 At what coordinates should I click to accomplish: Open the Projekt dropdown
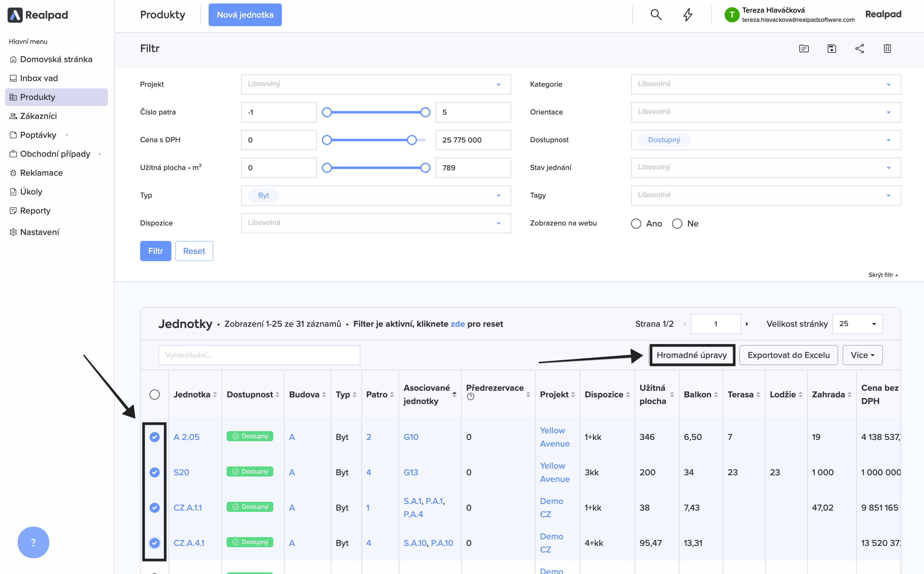click(x=376, y=84)
